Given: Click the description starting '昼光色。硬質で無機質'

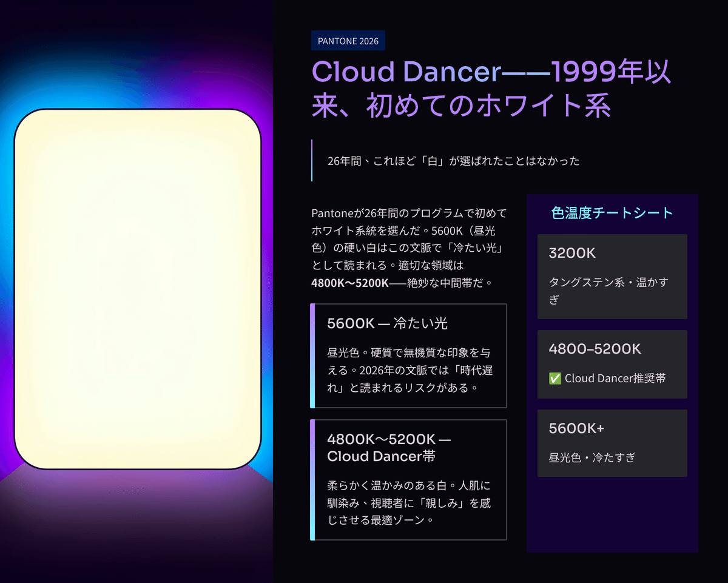Looking at the screenshot, I should coord(409,369).
